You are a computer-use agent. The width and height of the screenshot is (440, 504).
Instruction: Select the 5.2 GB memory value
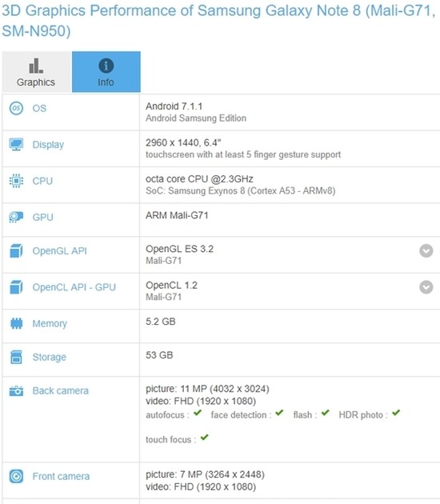(x=160, y=322)
